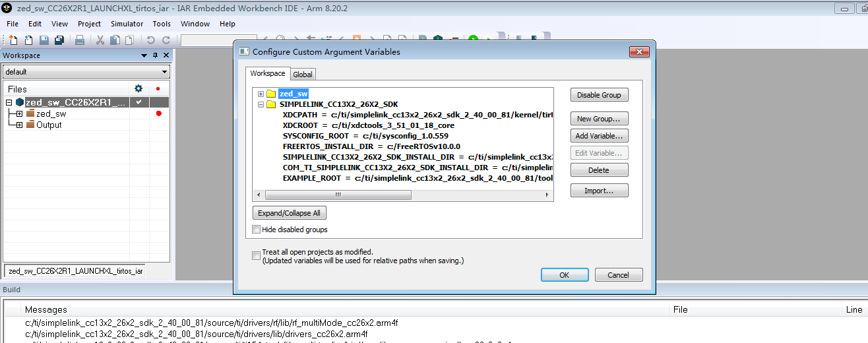Image resolution: width=868 pixels, height=343 pixels.
Task: Click the New Document toolbar icon
Action: tap(14, 40)
